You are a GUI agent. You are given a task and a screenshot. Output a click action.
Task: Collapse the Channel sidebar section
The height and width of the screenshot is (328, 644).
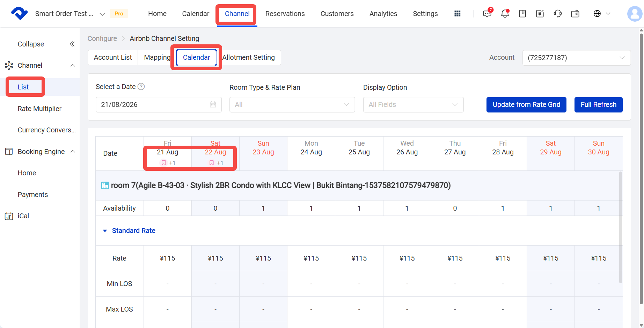[73, 65]
